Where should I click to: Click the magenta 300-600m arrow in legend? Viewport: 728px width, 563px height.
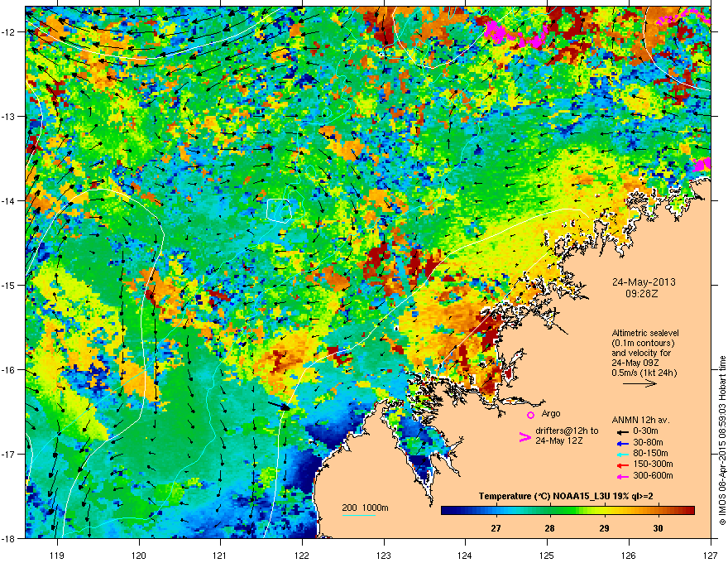coord(623,476)
